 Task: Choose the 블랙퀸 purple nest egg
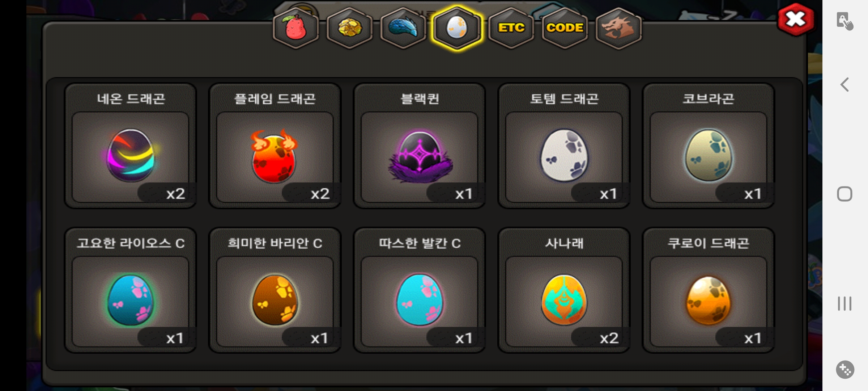(x=420, y=146)
